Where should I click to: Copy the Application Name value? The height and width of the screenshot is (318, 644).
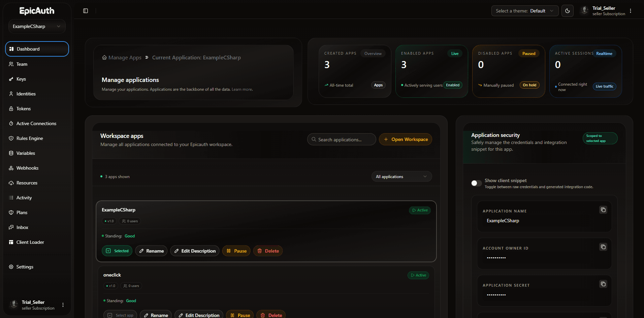point(603,210)
